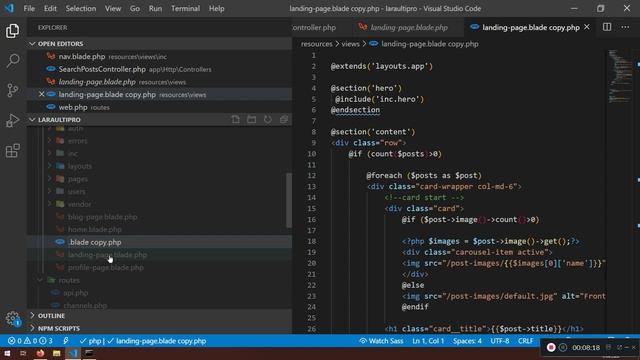
Task: Open SearchPostsController.php from Open Editors
Action: (102, 69)
